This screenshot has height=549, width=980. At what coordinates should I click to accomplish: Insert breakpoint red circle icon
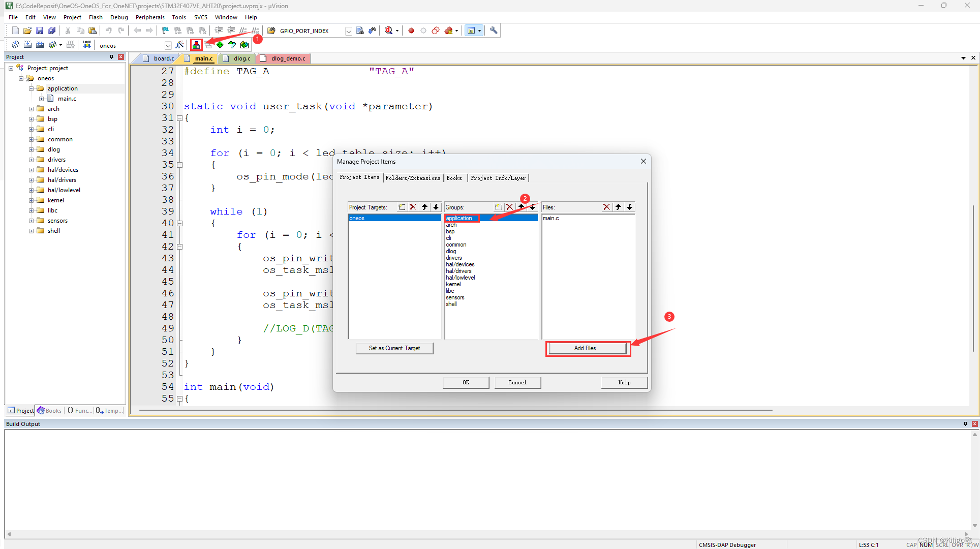point(411,30)
